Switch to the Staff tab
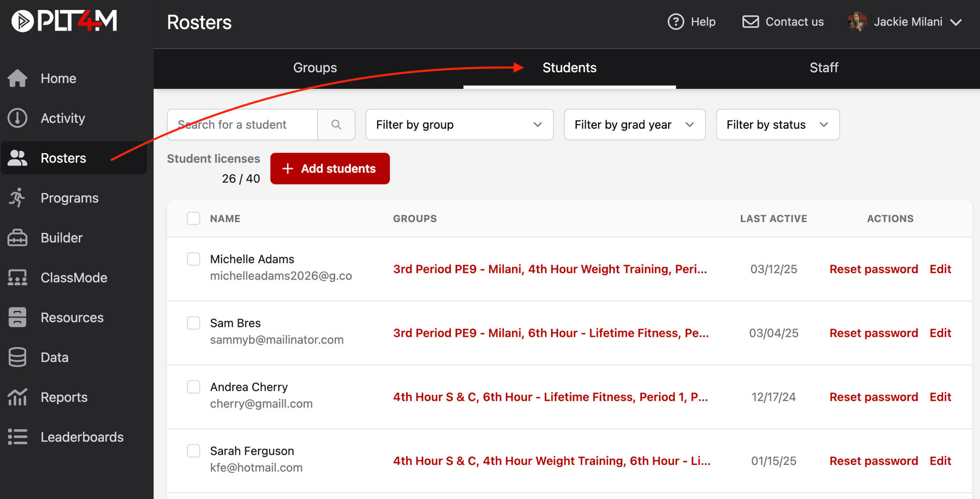The height and width of the screenshot is (499, 980). [x=824, y=67]
